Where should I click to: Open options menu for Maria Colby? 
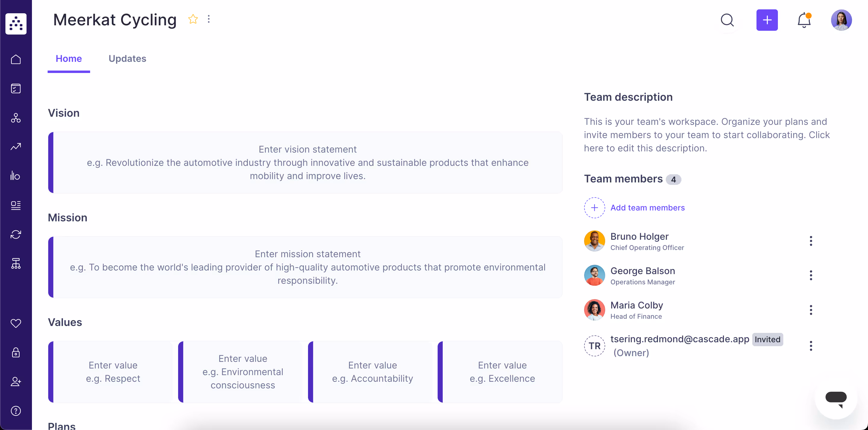[811, 310]
